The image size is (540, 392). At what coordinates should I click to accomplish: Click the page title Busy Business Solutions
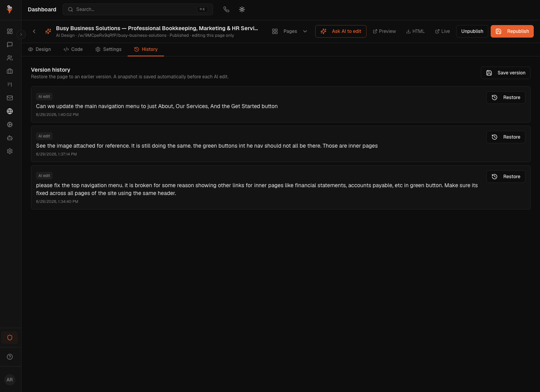tap(157, 28)
